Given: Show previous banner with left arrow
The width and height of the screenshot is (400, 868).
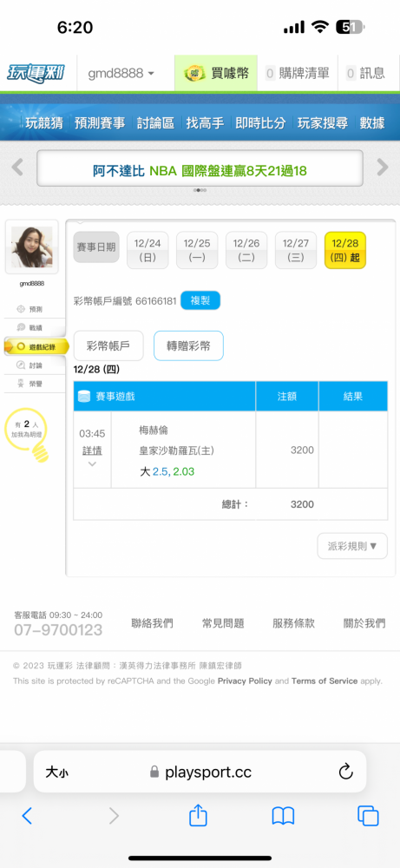Looking at the screenshot, I should click(17, 168).
